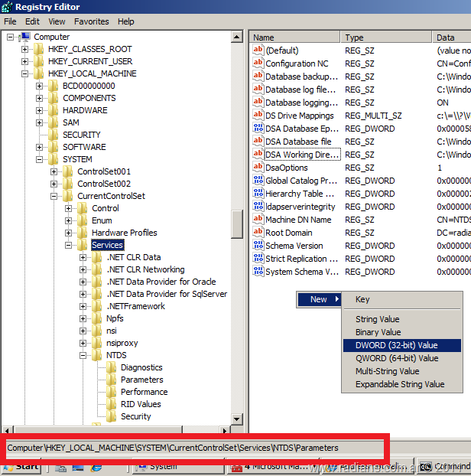Expand the SOFTWARE key node
The image size is (471, 476).
pyautogui.click(x=39, y=147)
